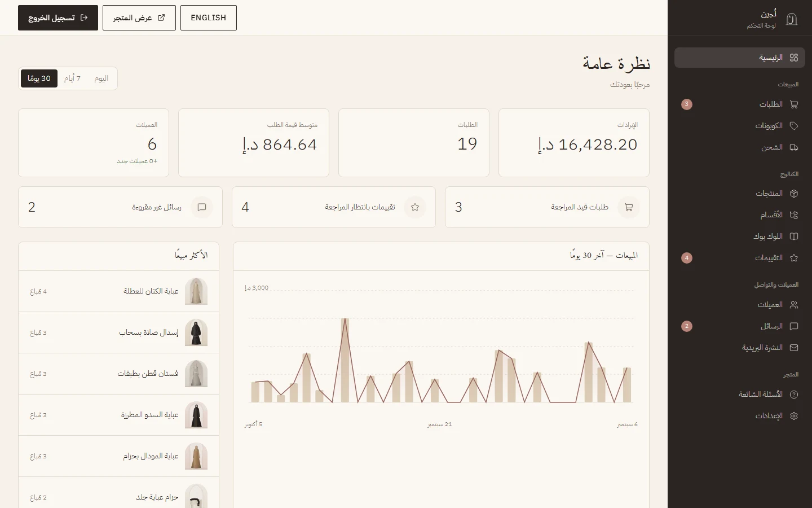Click the العميلات people icon

click(794, 305)
